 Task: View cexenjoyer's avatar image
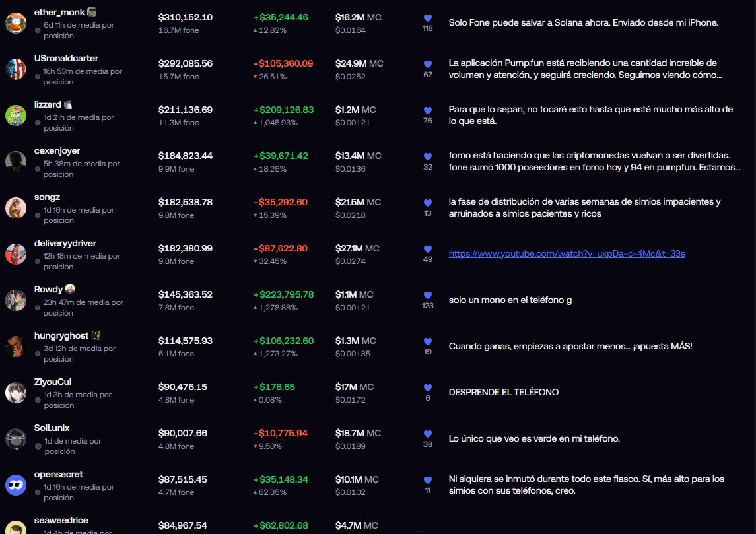coord(16,162)
